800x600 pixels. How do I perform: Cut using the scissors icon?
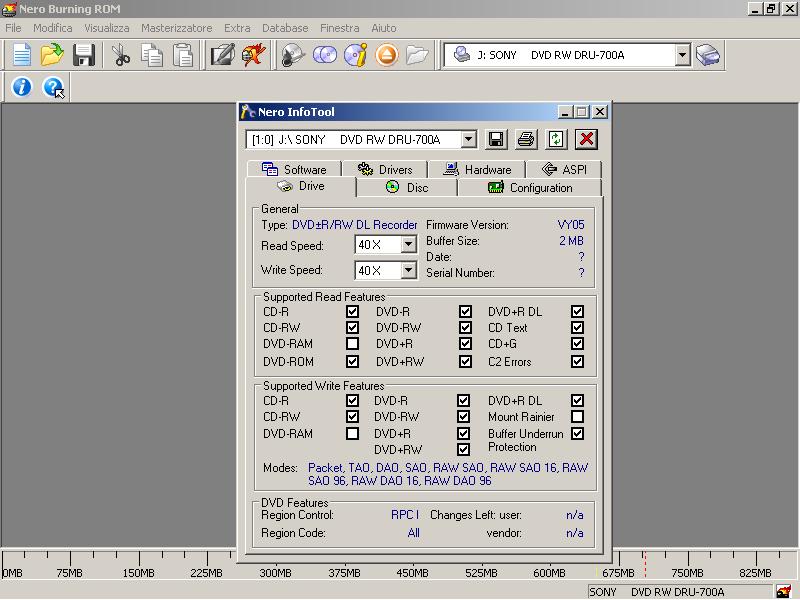(120, 55)
